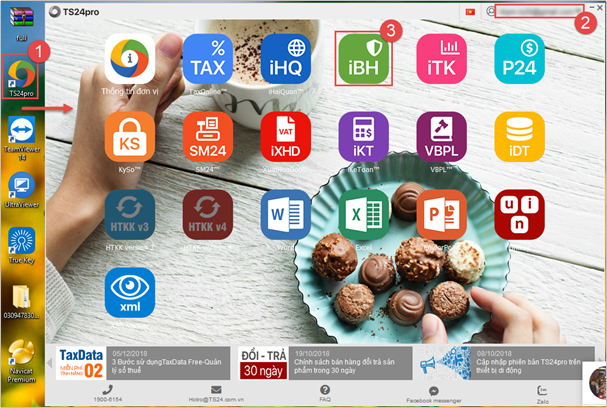Open the VBPL legal documents app
The image size is (607, 408).
point(441,137)
